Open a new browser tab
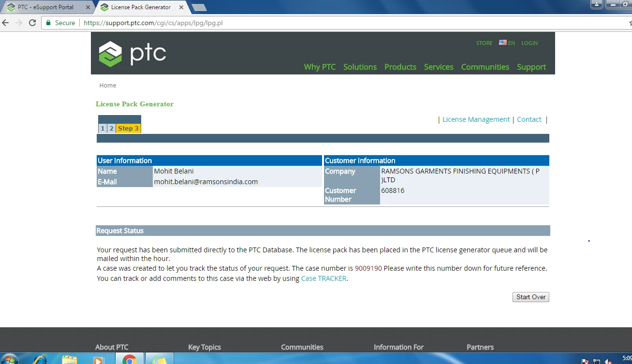The image size is (632, 364). tap(199, 7)
